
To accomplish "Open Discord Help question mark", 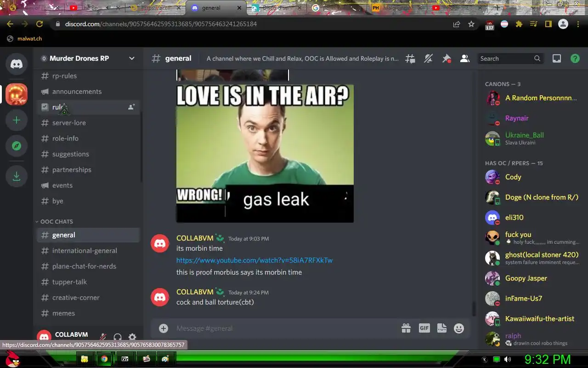I will coord(575,58).
